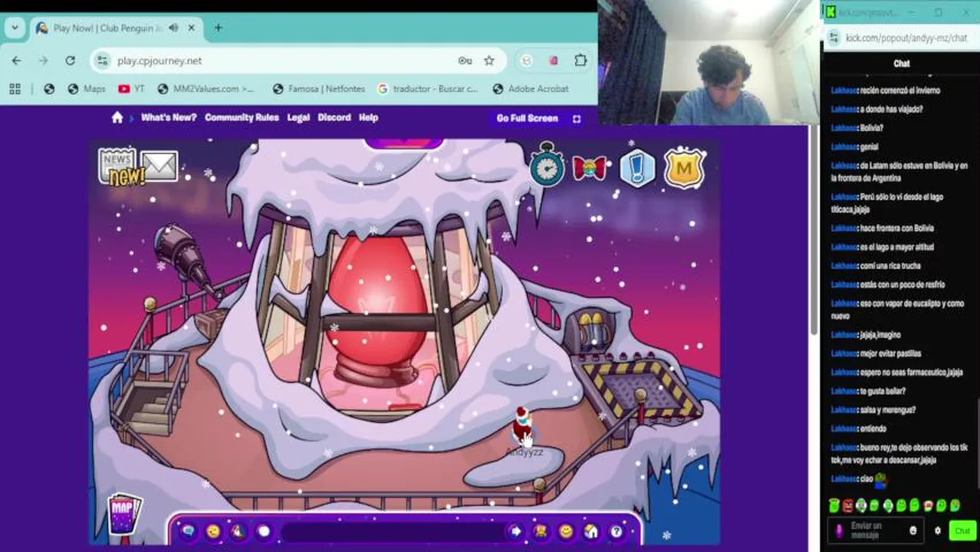Click chat message 'comí una rica trucha'
980x552 pixels.
876,266
